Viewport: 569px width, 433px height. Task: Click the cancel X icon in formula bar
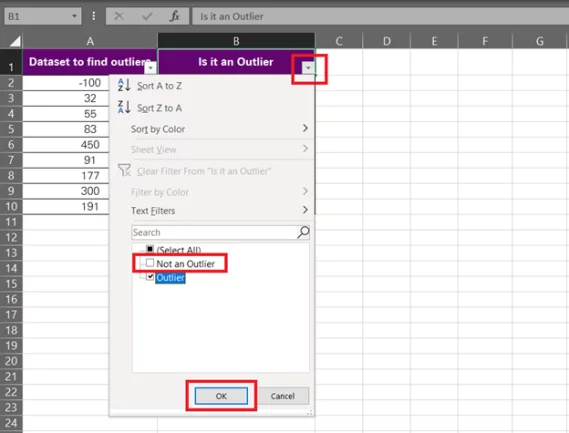(119, 16)
